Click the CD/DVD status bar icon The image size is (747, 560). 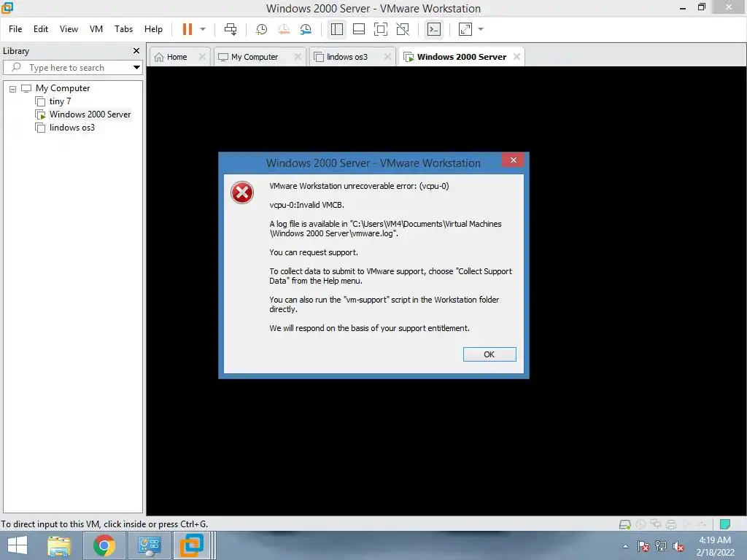coord(640,524)
